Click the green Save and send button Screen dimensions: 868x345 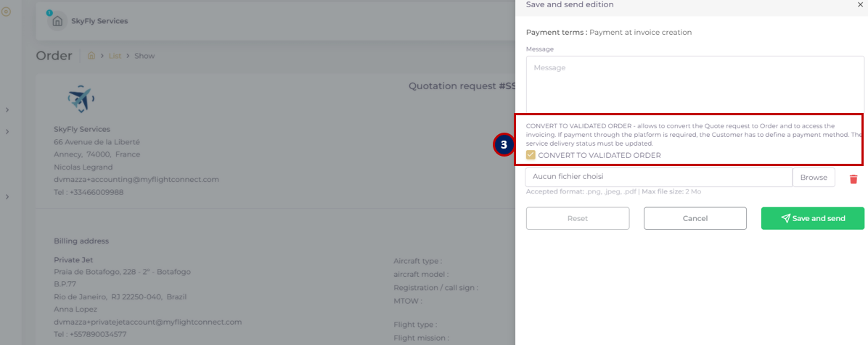813,218
